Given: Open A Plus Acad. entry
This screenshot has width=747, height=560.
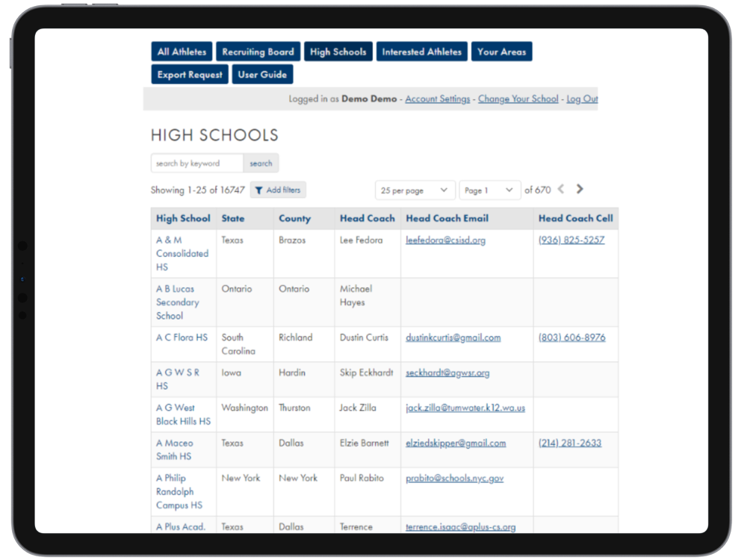Looking at the screenshot, I should pyautogui.click(x=181, y=526).
